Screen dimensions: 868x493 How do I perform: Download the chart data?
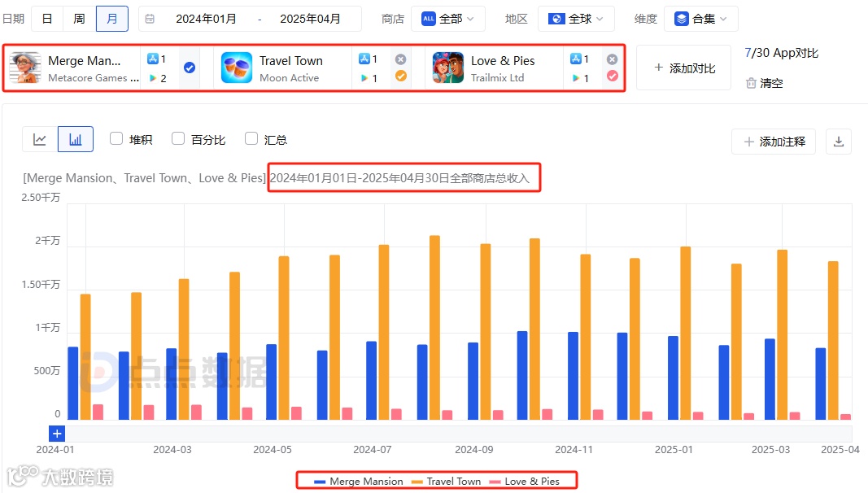click(x=839, y=142)
